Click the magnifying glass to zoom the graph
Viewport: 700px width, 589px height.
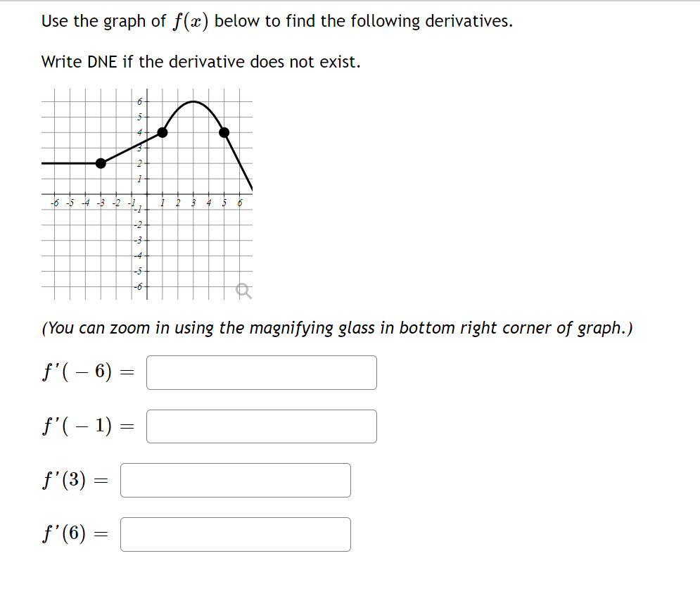[x=242, y=289]
